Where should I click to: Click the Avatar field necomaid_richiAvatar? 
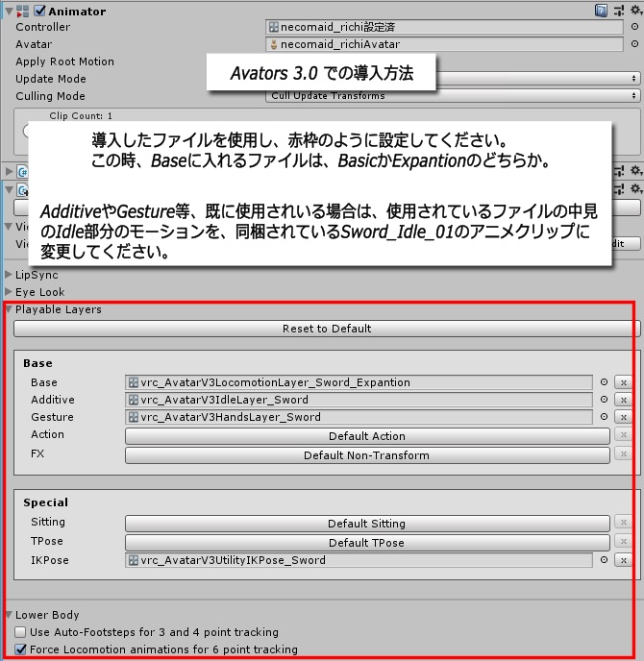[444, 44]
